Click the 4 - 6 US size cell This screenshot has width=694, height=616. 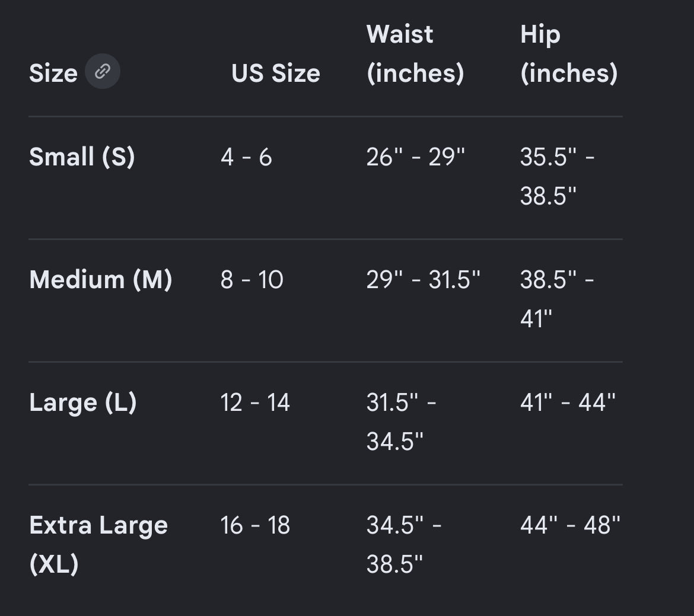pyautogui.click(x=246, y=157)
